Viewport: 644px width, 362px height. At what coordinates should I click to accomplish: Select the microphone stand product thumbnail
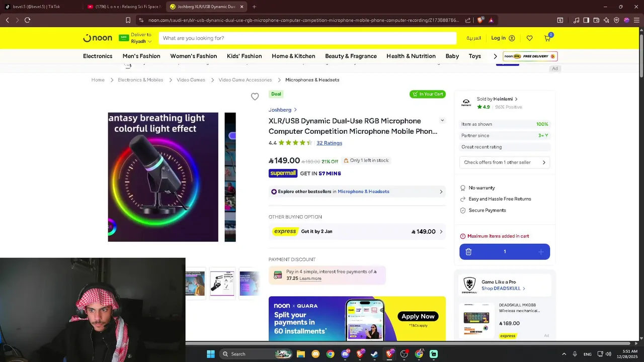[222, 283]
